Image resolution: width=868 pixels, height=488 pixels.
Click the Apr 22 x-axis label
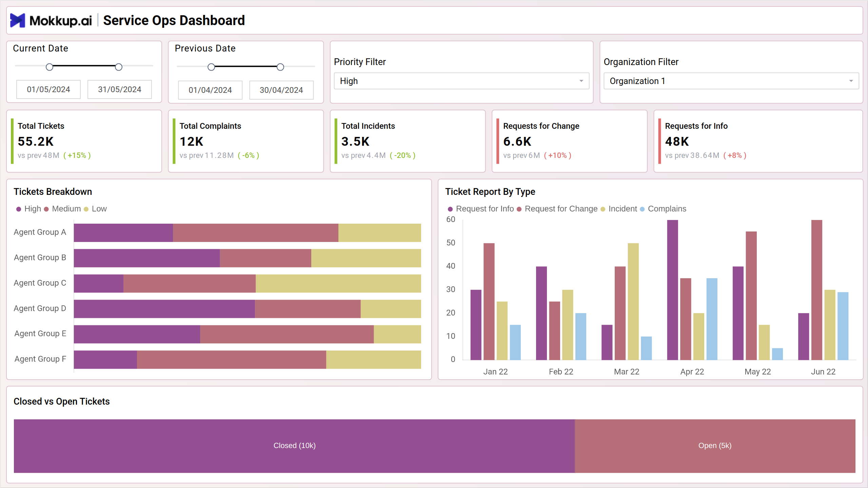(692, 372)
